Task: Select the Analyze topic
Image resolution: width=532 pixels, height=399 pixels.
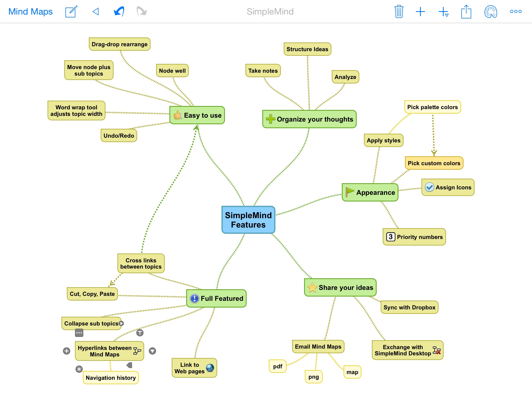Action: click(x=345, y=77)
